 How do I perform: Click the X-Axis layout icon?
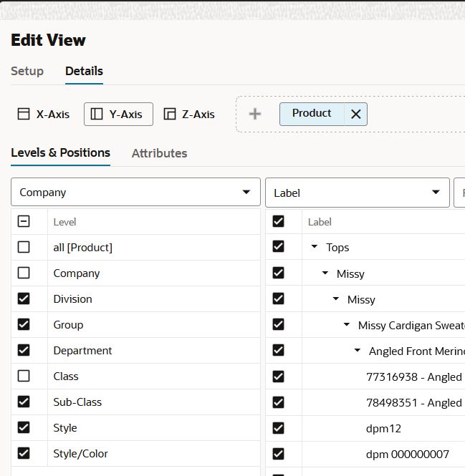pyautogui.click(x=24, y=114)
